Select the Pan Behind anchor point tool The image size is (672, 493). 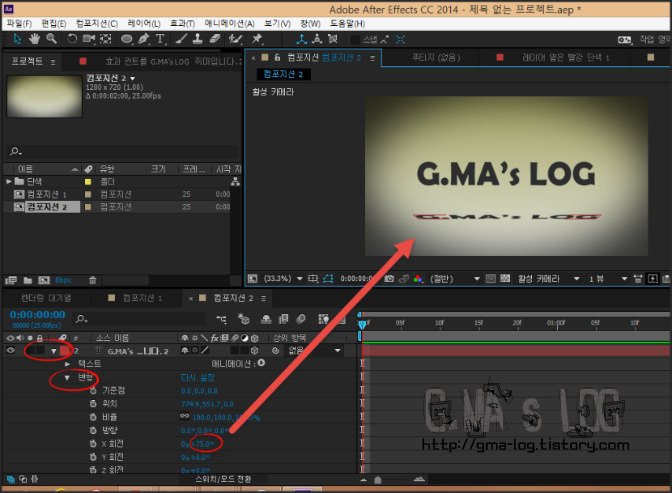105,39
